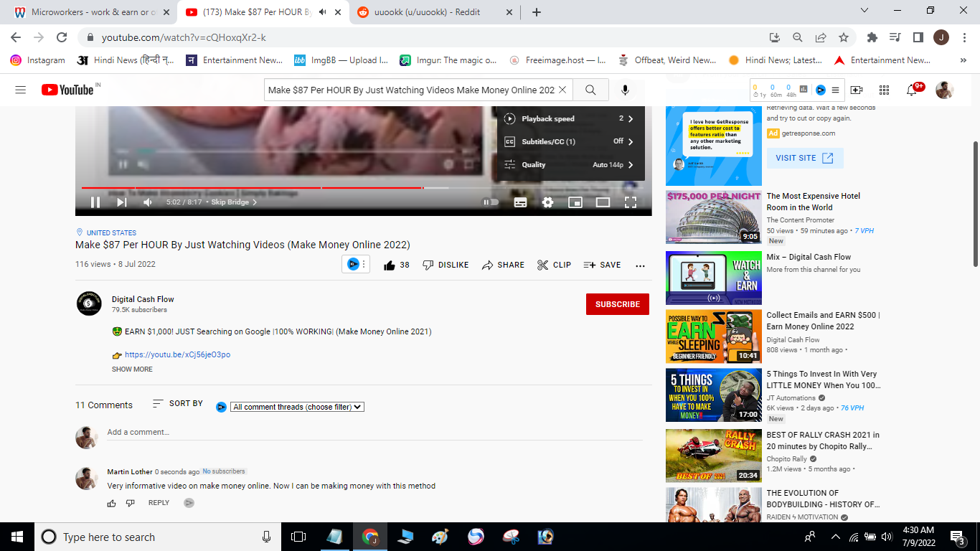980x551 pixels.
Task: Toggle the autoplay switch in the player
Action: click(x=491, y=202)
